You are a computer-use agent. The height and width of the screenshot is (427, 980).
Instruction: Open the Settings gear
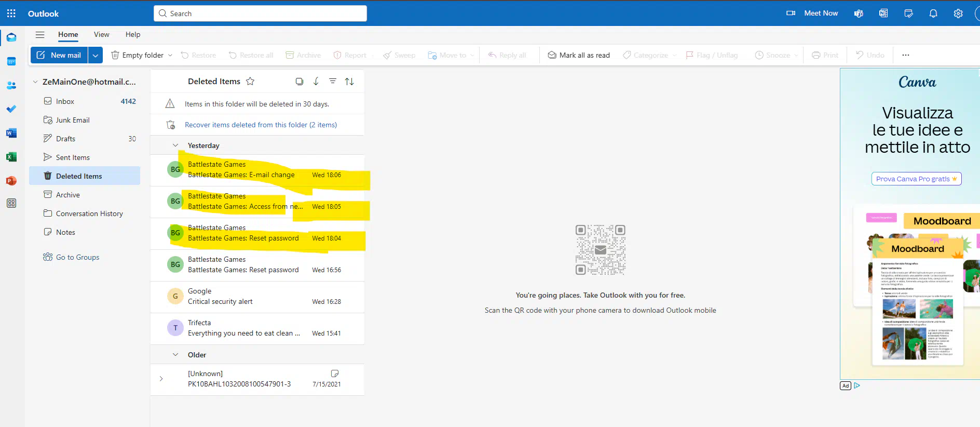pos(958,14)
